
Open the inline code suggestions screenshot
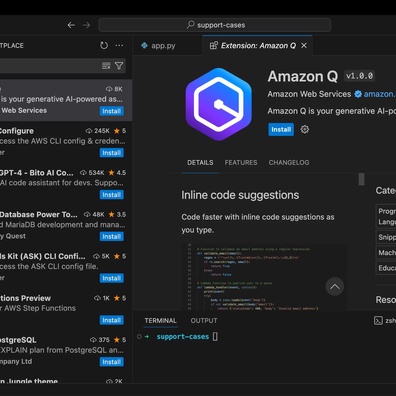click(x=265, y=277)
